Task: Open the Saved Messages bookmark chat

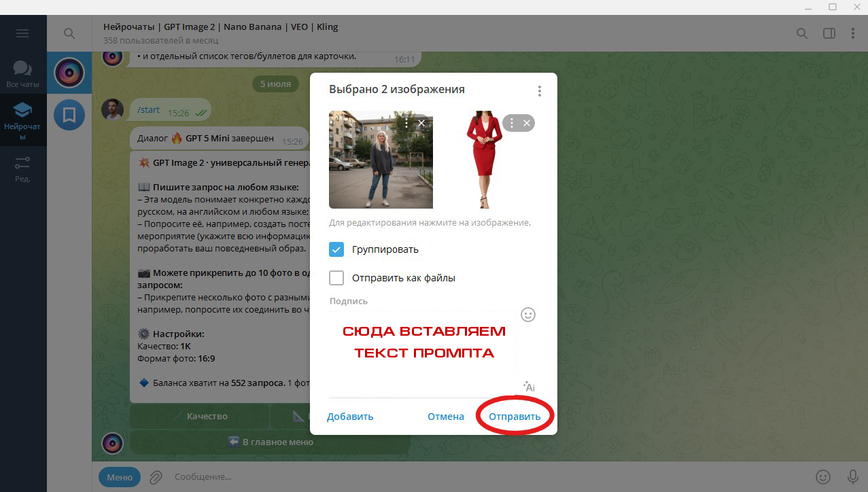Action: [x=69, y=115]
